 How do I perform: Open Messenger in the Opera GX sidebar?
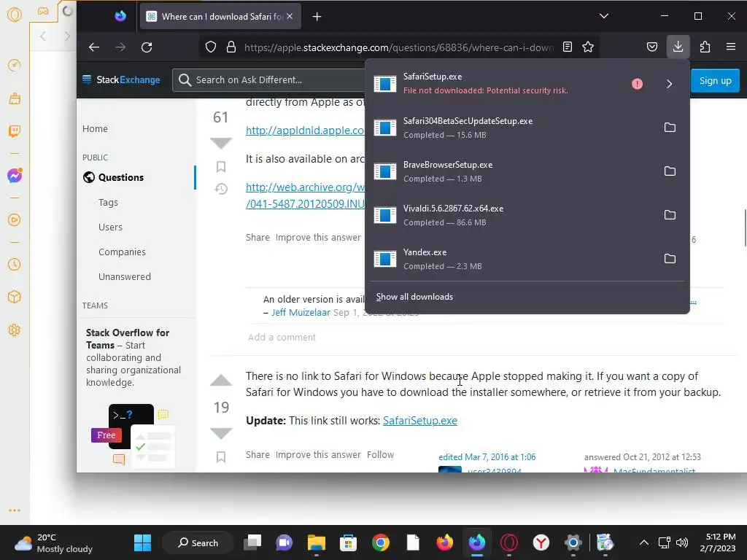point(15,176)
